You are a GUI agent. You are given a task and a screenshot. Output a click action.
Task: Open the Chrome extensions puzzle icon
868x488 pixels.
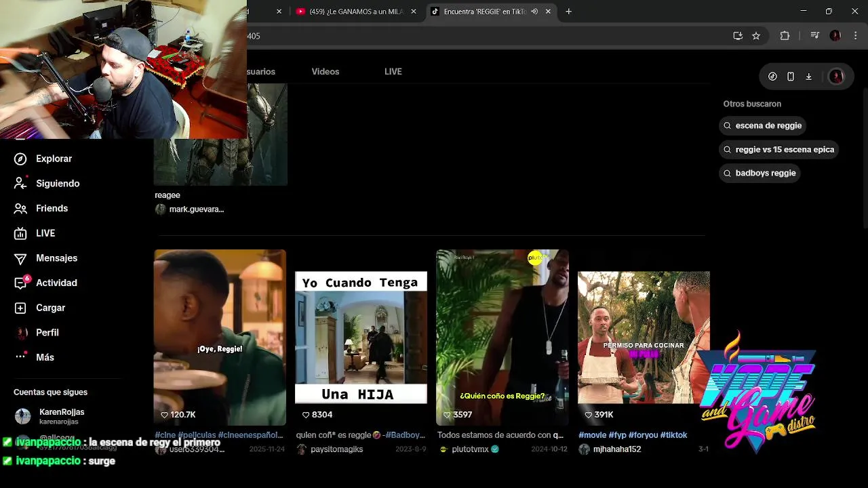(x=785, y=36)
